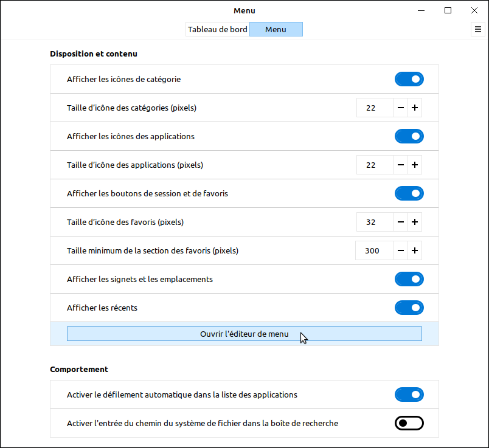Toggle session and favorites buttons switch

tap(409, 193)
